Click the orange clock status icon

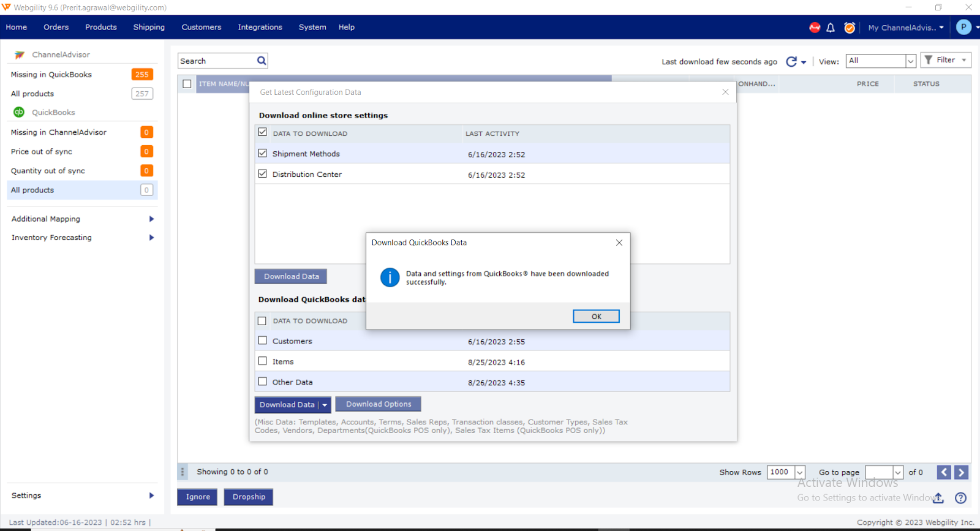[x=850, y=28]
